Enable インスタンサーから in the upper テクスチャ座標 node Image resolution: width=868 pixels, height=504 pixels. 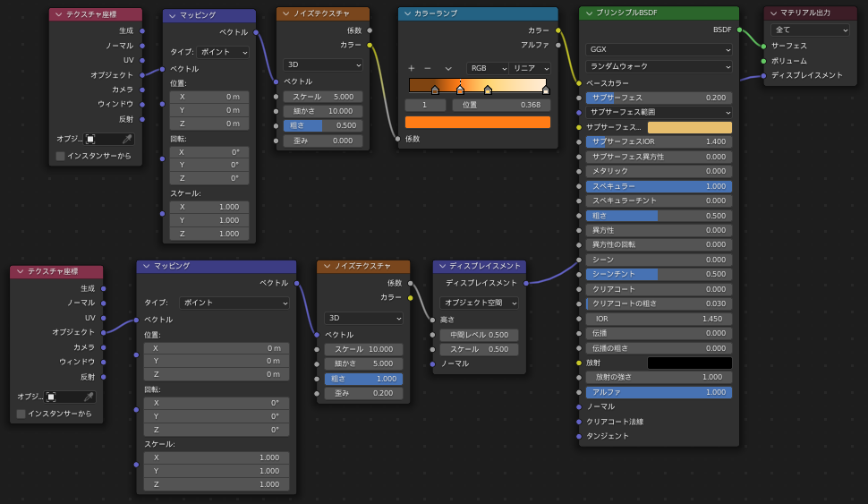pyautogui.click(x=60, y=156)
